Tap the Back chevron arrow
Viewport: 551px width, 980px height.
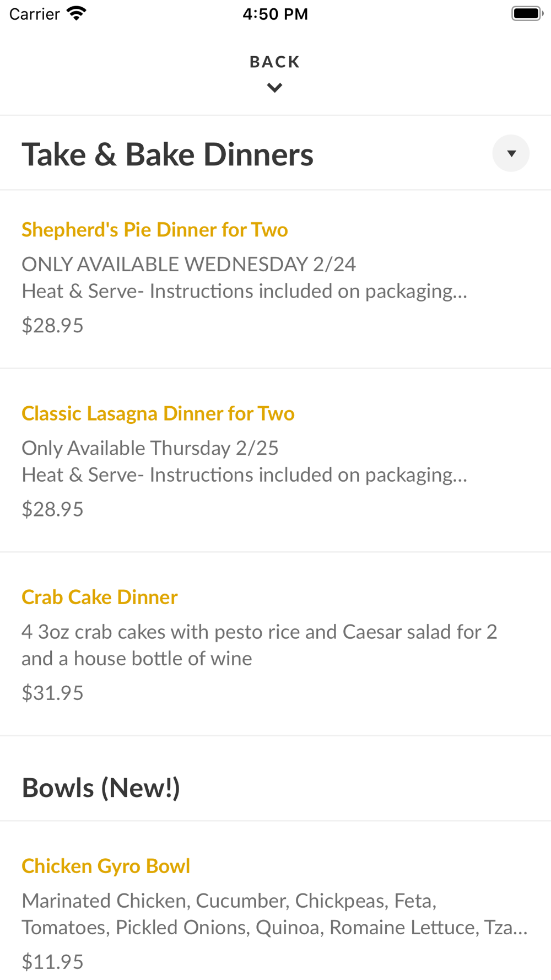coord(274,88)
